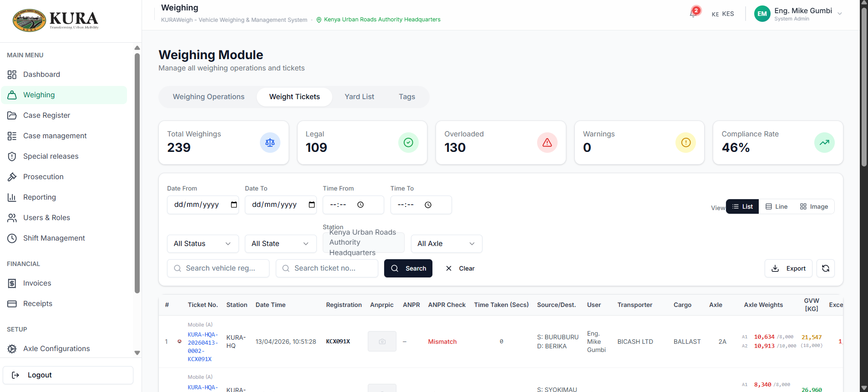Expand the Eng. Mike Gumbi user menu
The height and width of the screenshot is (392, 868).
click(x=799, y=14)
